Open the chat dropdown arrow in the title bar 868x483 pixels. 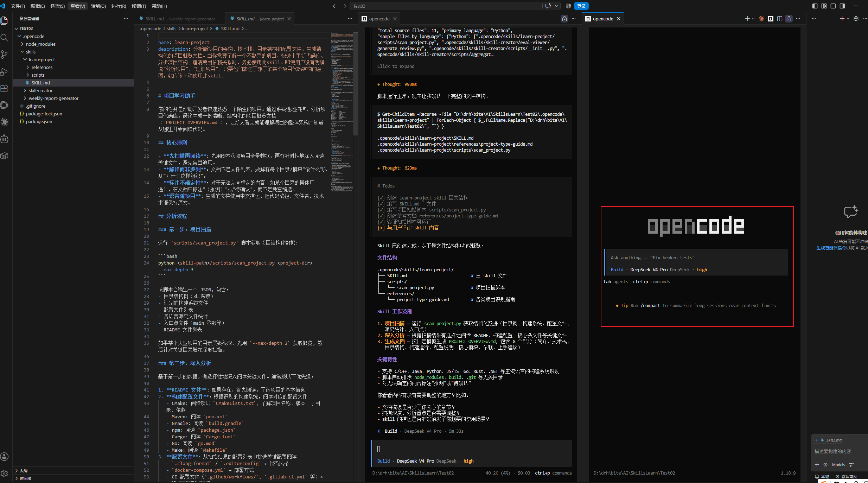pyautogui.click(x=557, y=6)
